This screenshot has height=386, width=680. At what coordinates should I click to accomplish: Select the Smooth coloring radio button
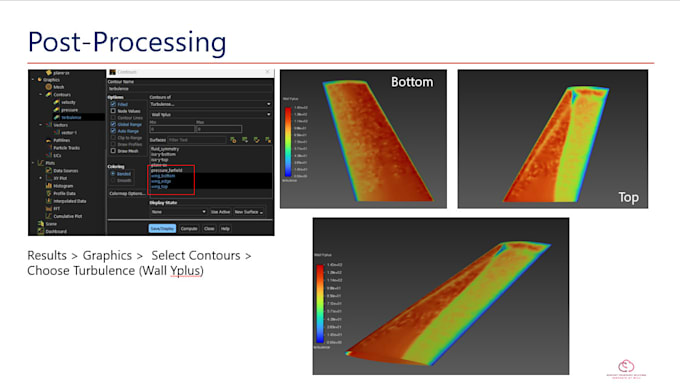tap(113, 180)
